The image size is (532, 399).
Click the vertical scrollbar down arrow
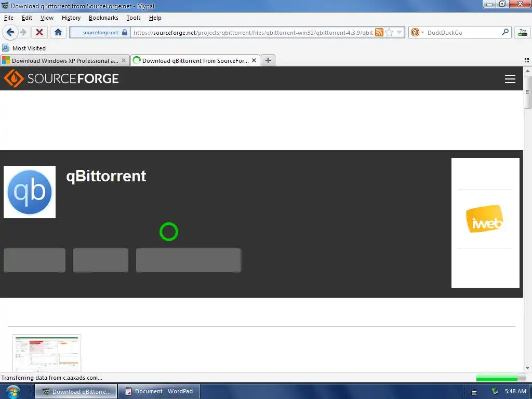coord(527,368)
